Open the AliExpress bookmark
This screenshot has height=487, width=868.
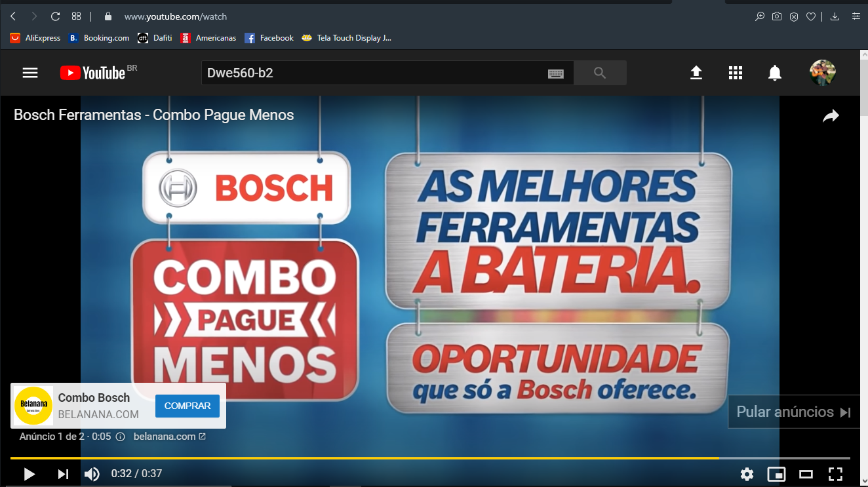point(35,38)
